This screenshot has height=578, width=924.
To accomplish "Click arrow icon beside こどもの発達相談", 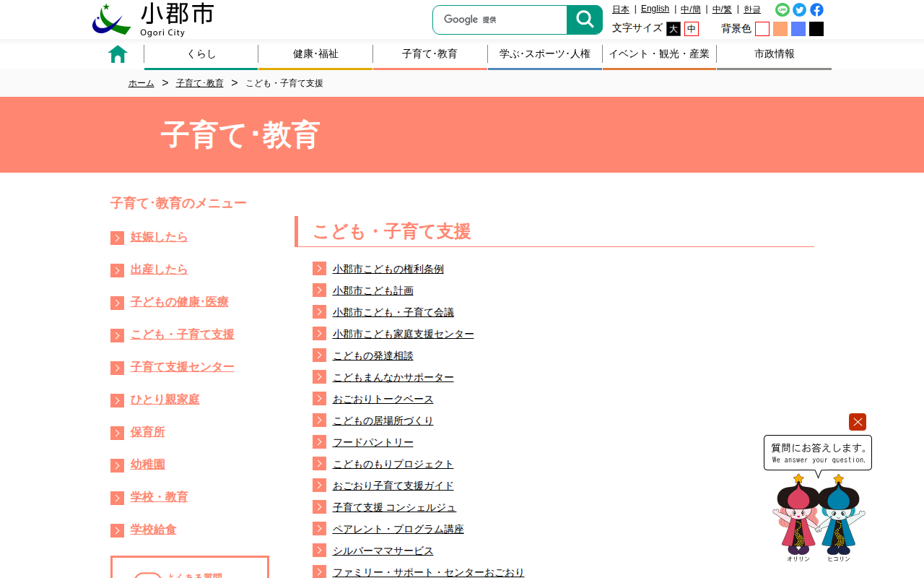I will click(x=319, y=355).
